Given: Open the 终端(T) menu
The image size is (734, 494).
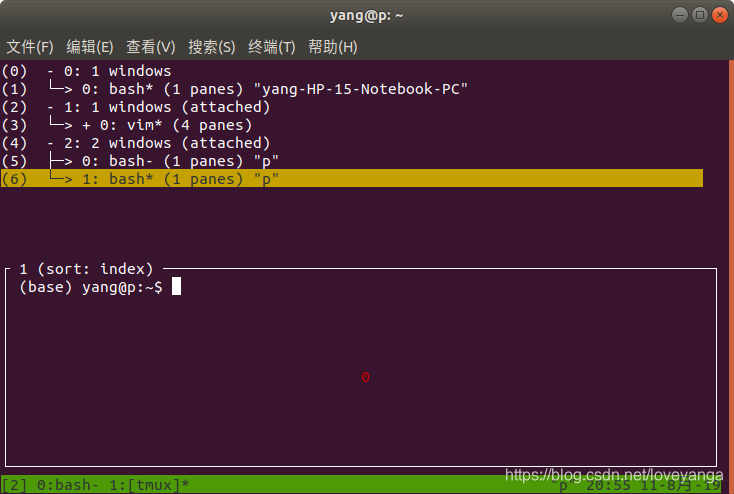Looking at the screenshot, I should 272,47.
